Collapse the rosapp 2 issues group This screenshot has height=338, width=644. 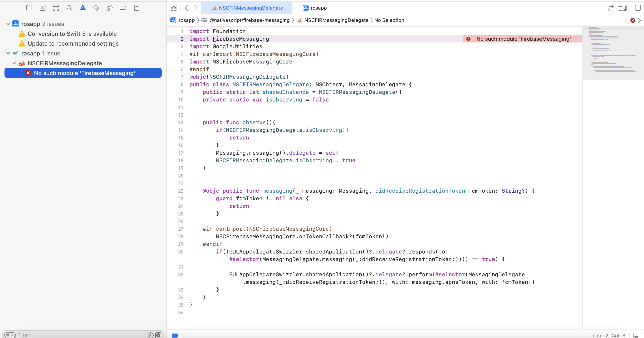(8, 24)
